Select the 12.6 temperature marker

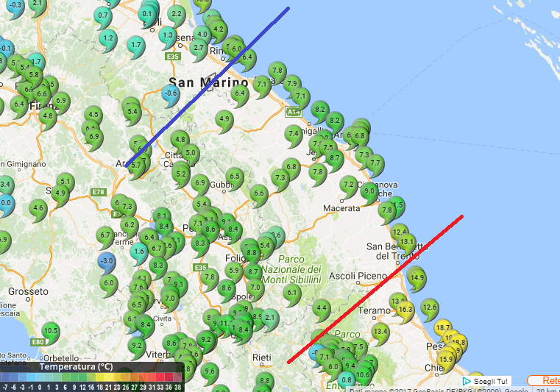click(429, 307)
